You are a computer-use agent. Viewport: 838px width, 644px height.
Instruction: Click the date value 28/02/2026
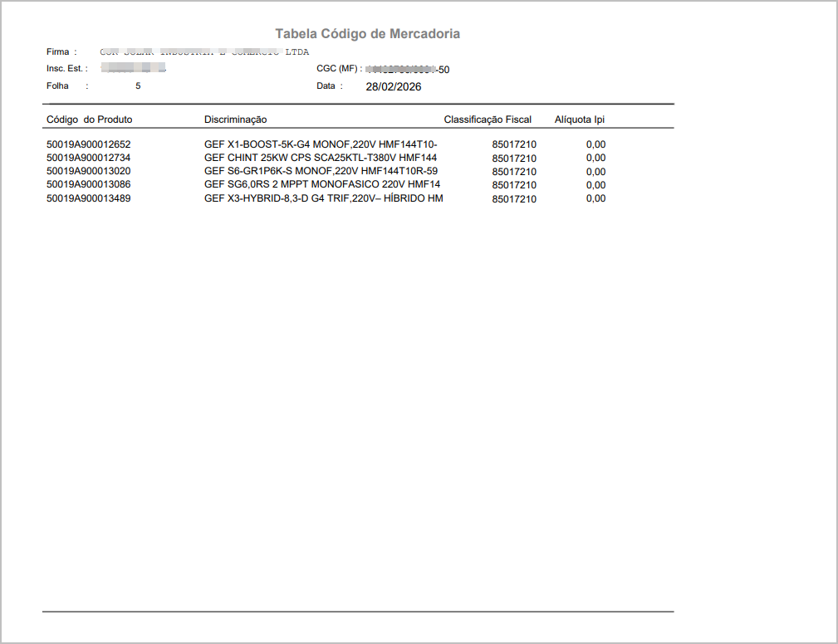pos(394,86)
